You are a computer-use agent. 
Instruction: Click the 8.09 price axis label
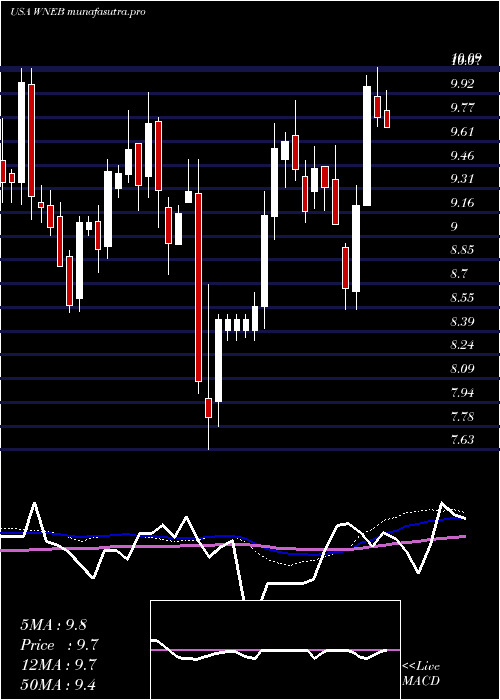point(463,369)
